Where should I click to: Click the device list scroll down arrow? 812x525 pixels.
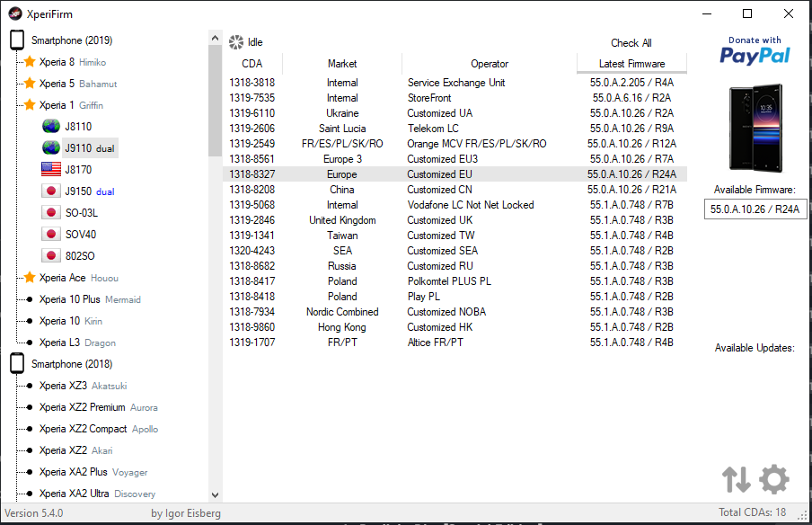coord(216,495)
